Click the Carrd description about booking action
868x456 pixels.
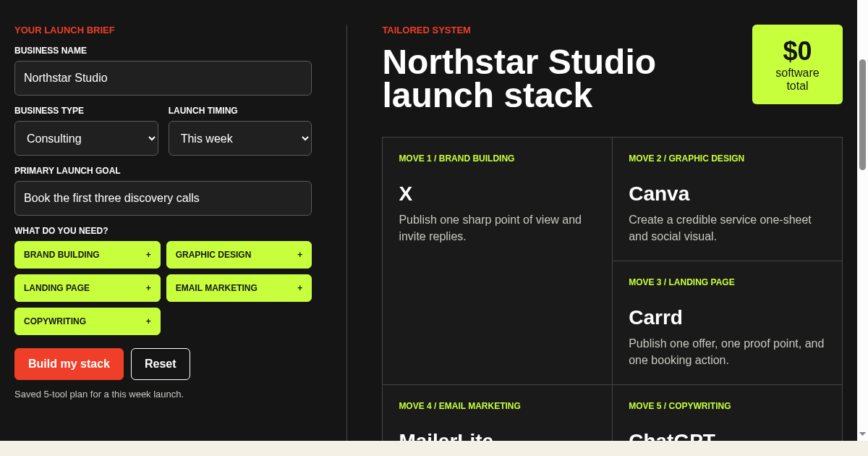click(x=726, y=352)
